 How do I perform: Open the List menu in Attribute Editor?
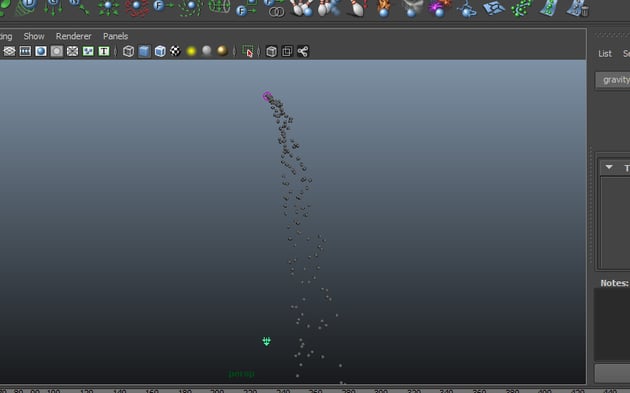coord(605,53)
